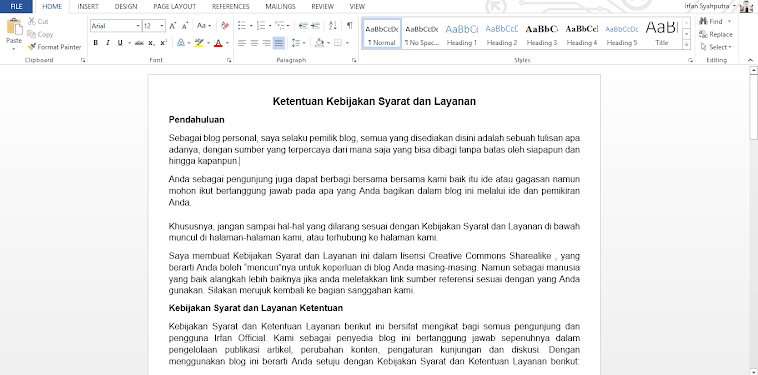
Task: Apply subscript formatting
Action: pos(151,43)
